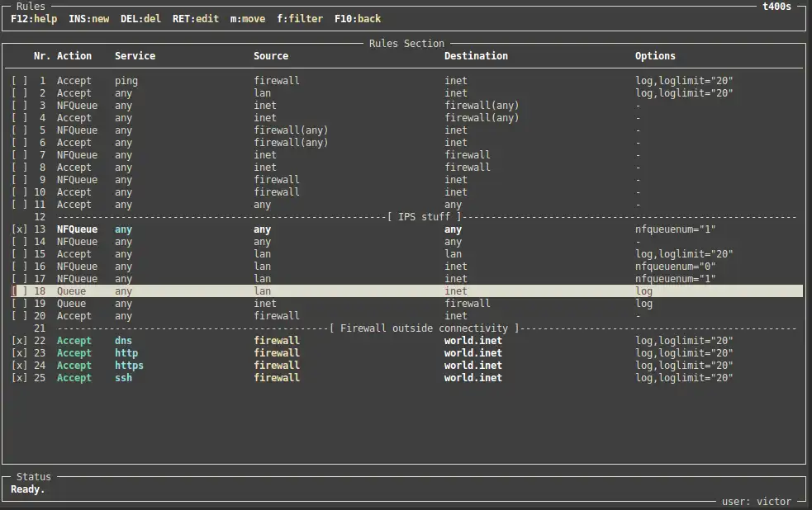Image resolution: width=812 pixels, height=510 pixels.
Task: Click the https service in rule 24
Action: 129,366
